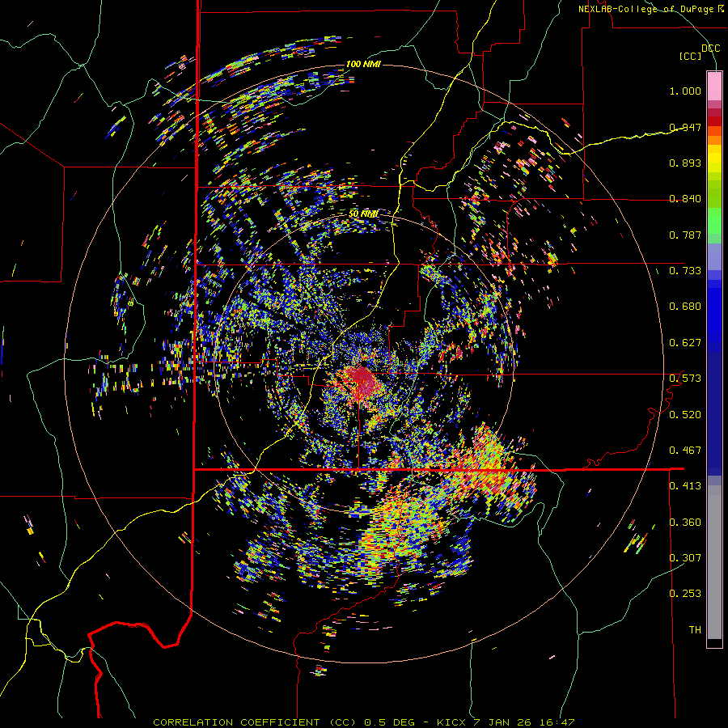This screenshot has width=728, height=728.
Task: Pick the gray segment of the color bar
Action: coord(714,562)
